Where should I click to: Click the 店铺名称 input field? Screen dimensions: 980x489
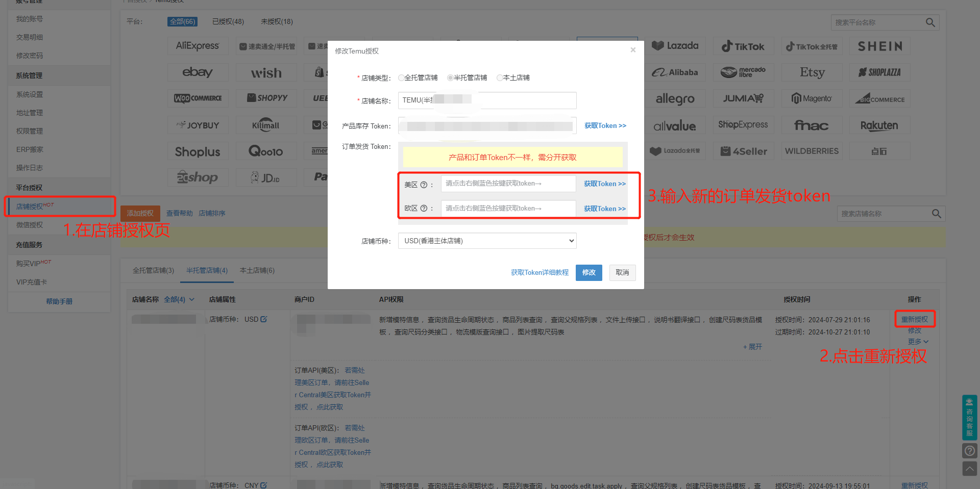[487, 100]
